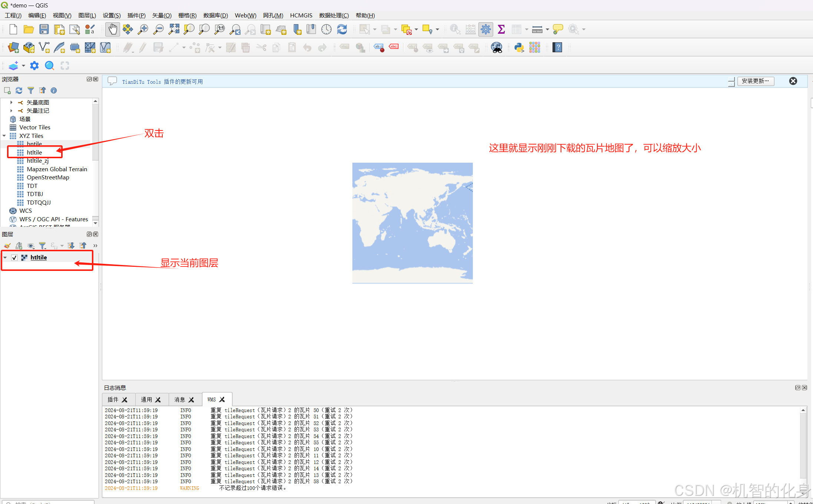Click the 安装更新 button
This screenshot has width=813, height=504.
[755, 81]
